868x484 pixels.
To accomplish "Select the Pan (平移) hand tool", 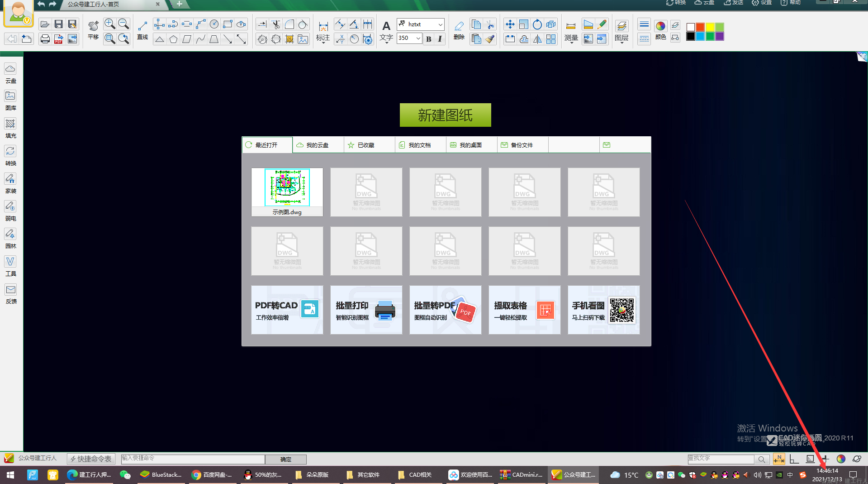I will [93, 30].
